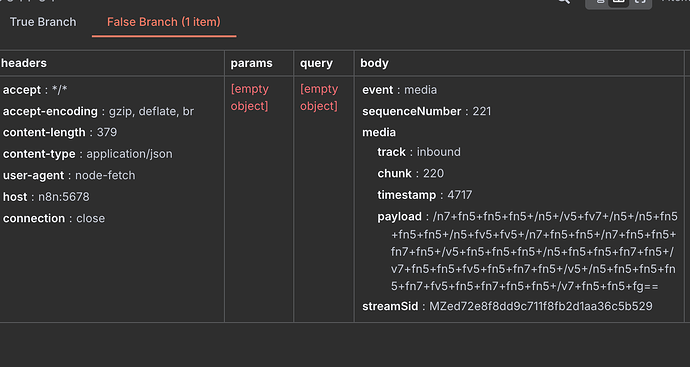Viewport: 690px width, 367px height.
Task: Select the streamSid value MZed72e8f8dd9c711...
Action: click(x=540, y=306)
